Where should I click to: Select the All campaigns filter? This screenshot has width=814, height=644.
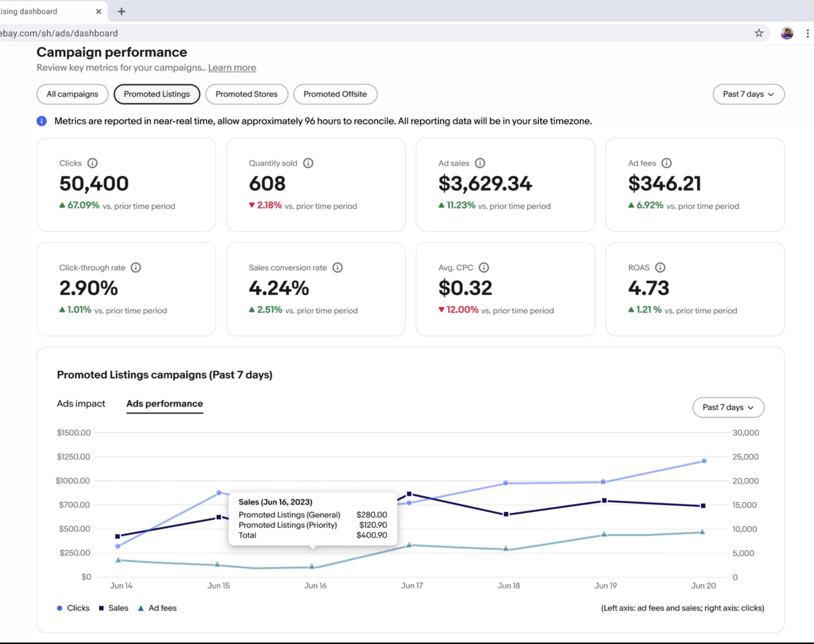pyautogui.click(x=72, y=94)
